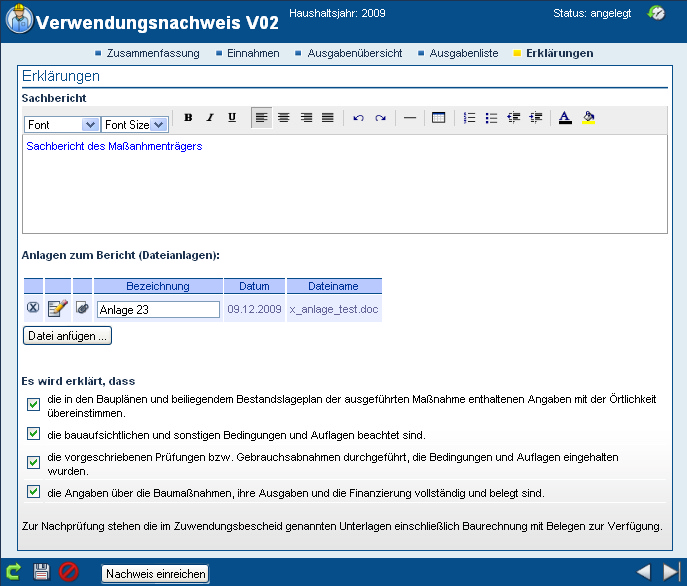
Task: Create a bulleted list
Action: point(491,117)
